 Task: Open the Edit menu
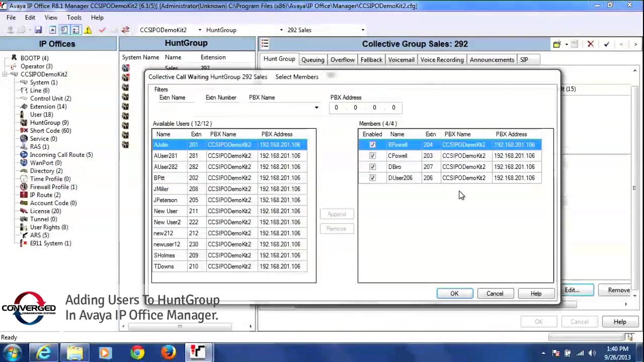click(30, 18)
